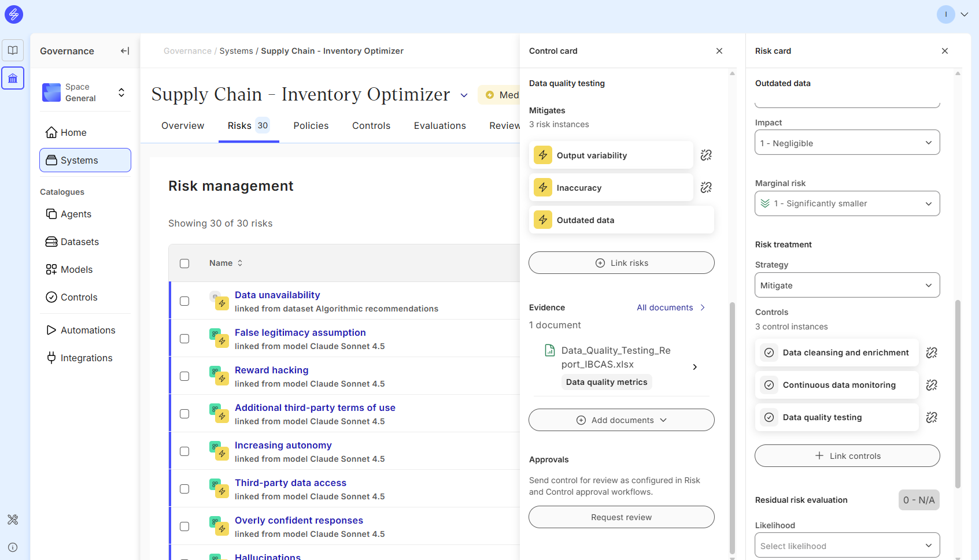Expand the Strategy dropdown set to Mitigate
This screenshot has height=560, width=979.
click(x=847, y=285)
